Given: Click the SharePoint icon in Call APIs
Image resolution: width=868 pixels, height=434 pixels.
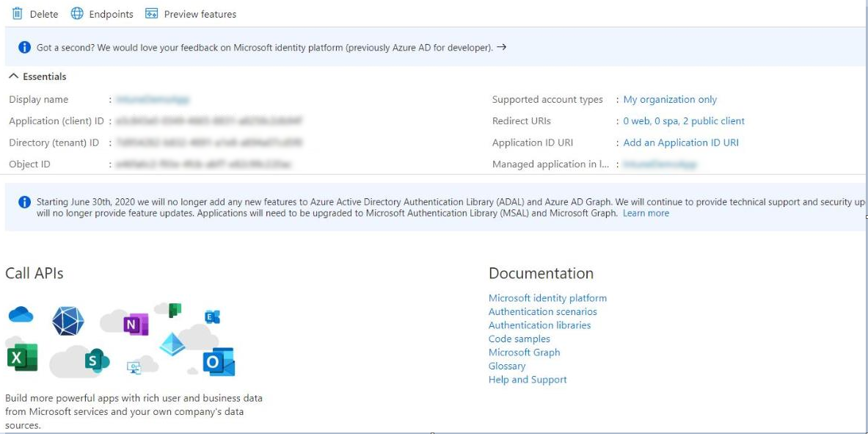Looking at the screenshot, I should (96, 360).
